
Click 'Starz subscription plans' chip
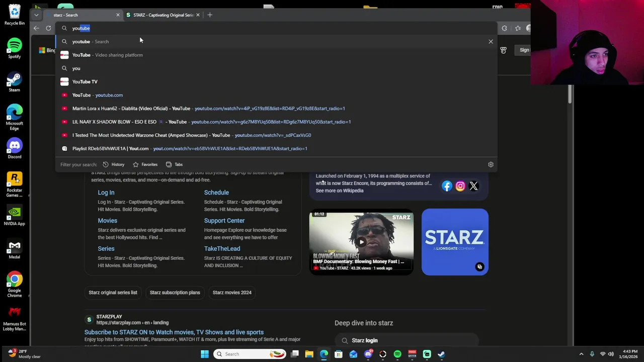point(175,293)
